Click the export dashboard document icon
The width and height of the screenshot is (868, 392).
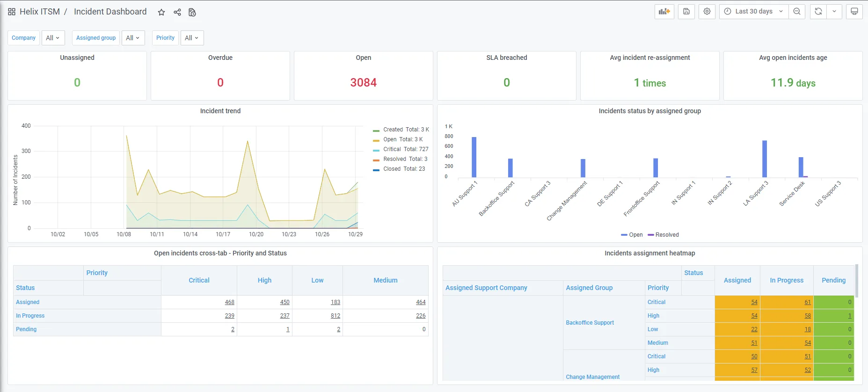(192, 12)
